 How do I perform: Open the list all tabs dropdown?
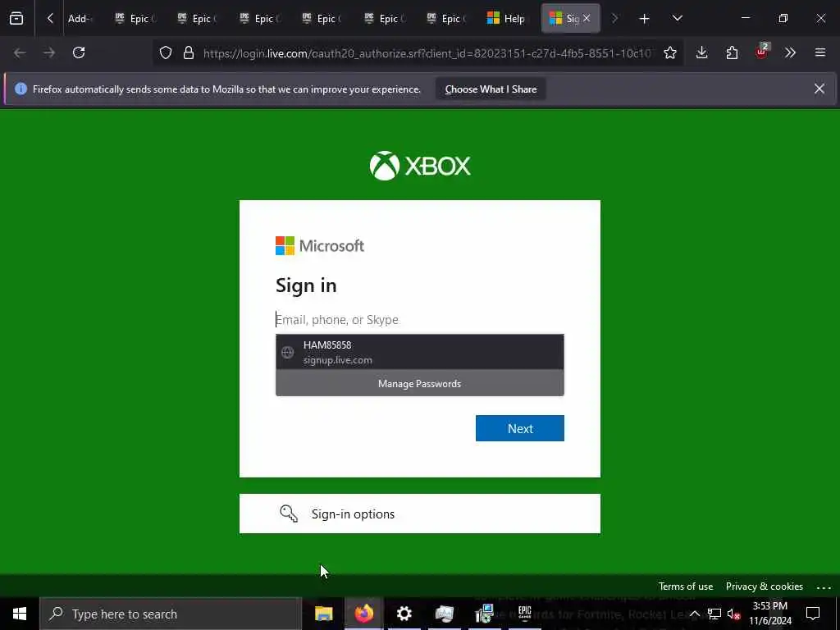[x=677, y=18]
